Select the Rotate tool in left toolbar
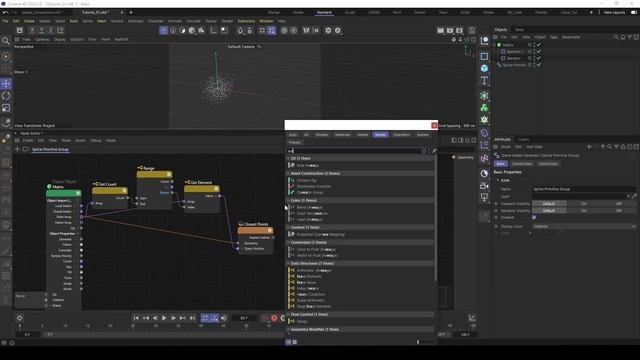Image resolution: width=640 pixels, height=360 pixels. point(6,96)
